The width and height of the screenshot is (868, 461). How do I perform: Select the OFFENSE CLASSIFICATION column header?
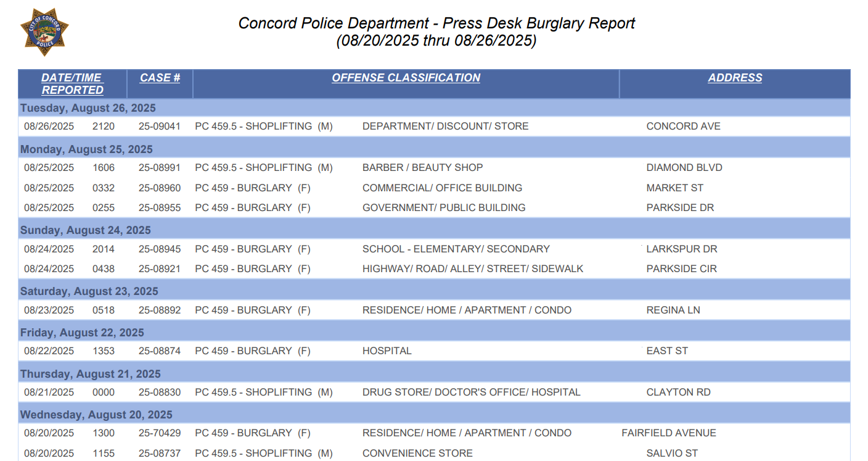tap(406, 78)
